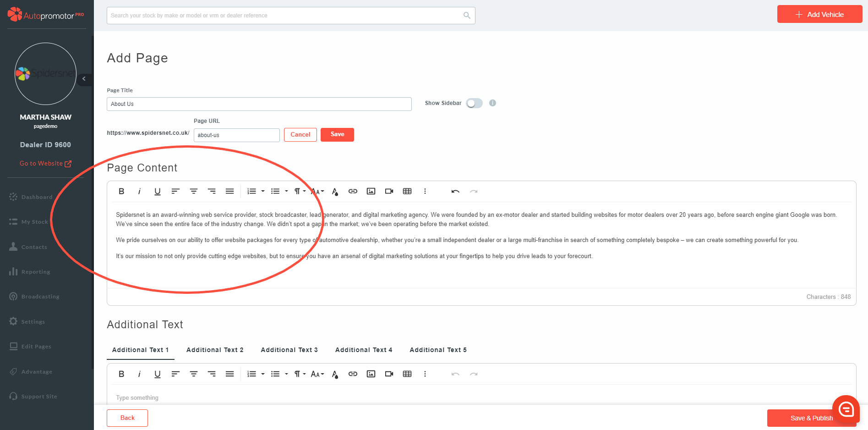Open text color picker in Page Content
Screen dimensions: 868x430
[335, 192]
